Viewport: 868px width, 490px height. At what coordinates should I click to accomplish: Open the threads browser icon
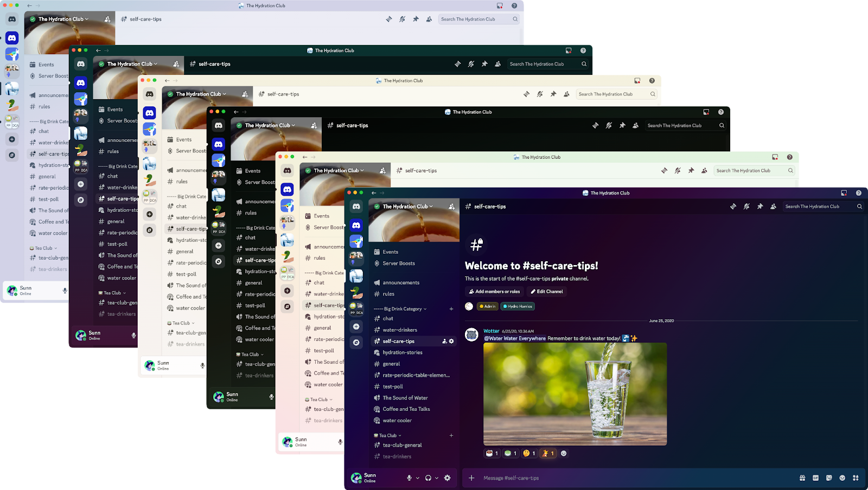click(x=733, y=206)
